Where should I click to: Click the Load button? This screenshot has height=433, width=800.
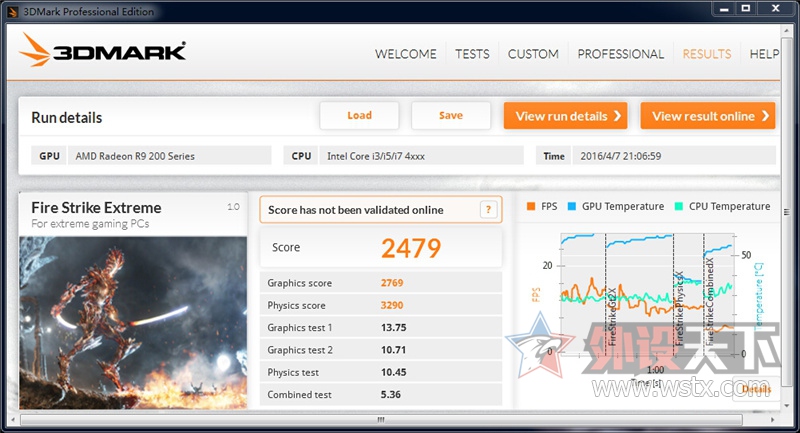tap(359, 116)
